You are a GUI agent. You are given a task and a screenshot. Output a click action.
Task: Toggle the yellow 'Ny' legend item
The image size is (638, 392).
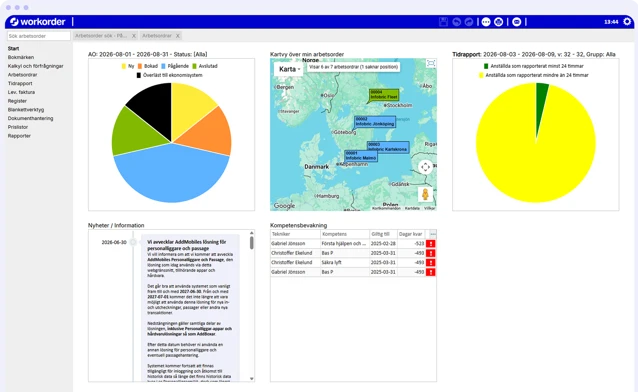point(128,66)
